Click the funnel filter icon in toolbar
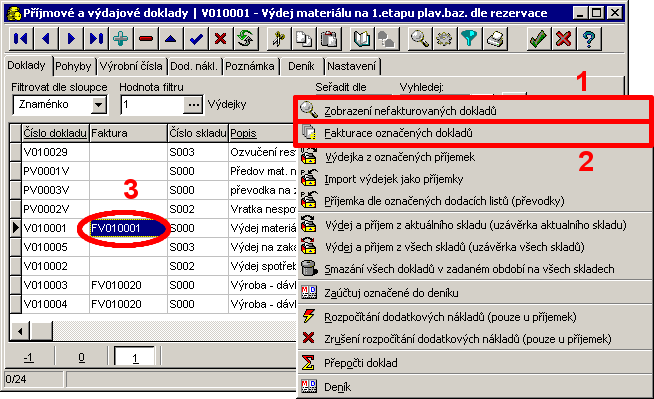This screenshot has width=654, height=399. [469, 39]
